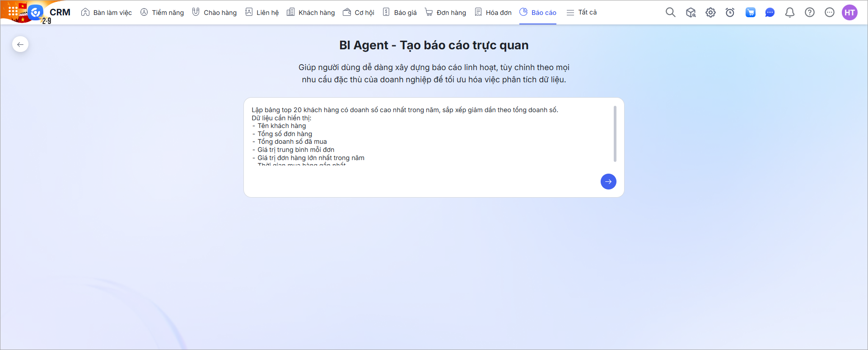Submit prompt with blue arrow button
Screen dimensions: 868x350
608,181
